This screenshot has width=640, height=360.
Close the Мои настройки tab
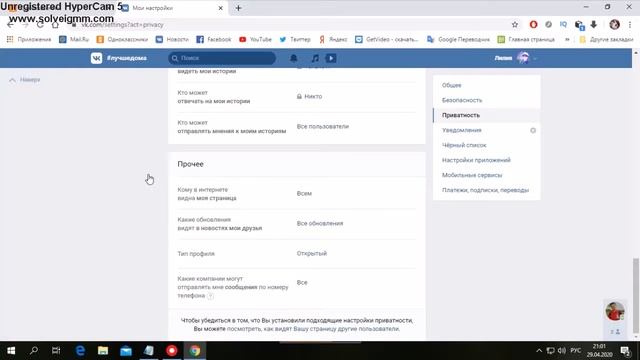pos(220,8)
